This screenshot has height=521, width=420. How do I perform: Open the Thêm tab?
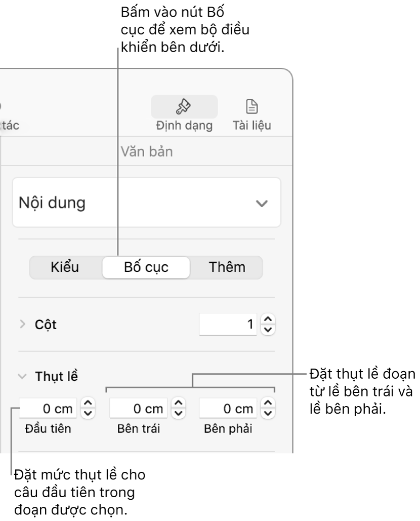click(x=227, y=267)
